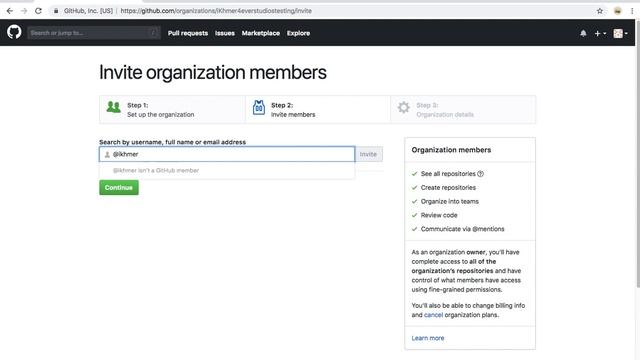
Task: Reload the page with the refresh icon
Action: pos(38,11)
